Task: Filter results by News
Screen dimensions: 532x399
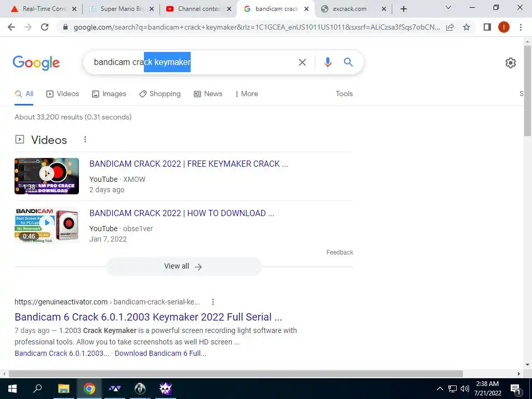Action: (x=208, y=94)
